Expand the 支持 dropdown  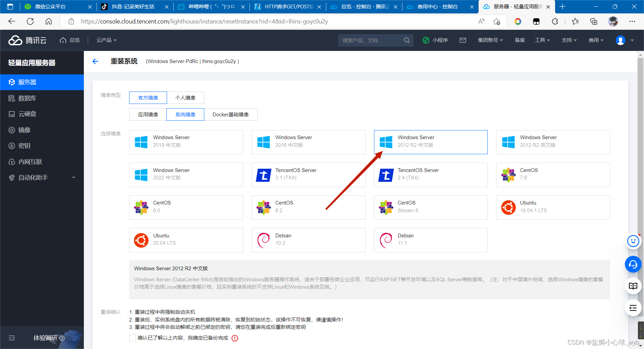[569, 40]
